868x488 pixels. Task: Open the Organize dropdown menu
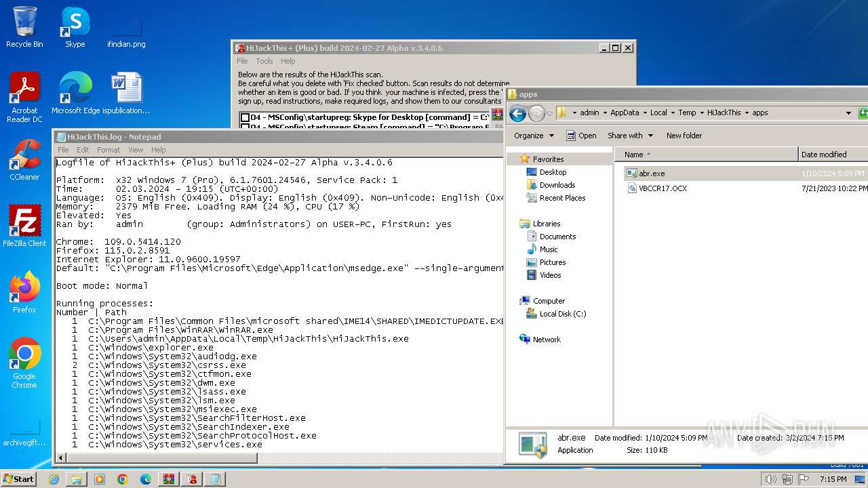tap(534, 136)
